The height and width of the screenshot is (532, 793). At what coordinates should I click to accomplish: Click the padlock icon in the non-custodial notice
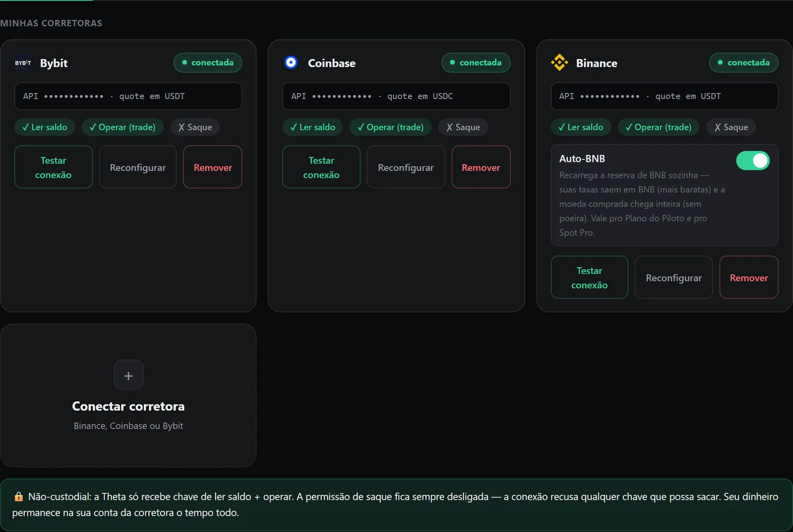pyautogui.click(x=19, y=496)
